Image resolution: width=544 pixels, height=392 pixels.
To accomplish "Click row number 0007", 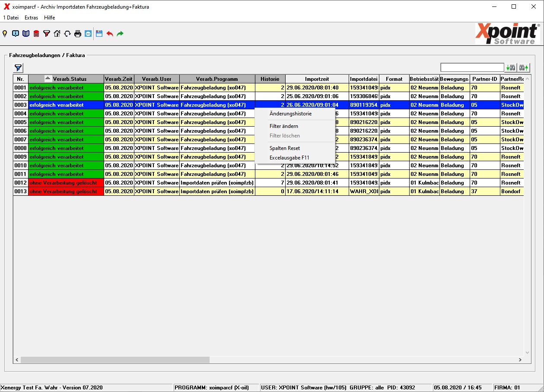I will pos(21,140).
